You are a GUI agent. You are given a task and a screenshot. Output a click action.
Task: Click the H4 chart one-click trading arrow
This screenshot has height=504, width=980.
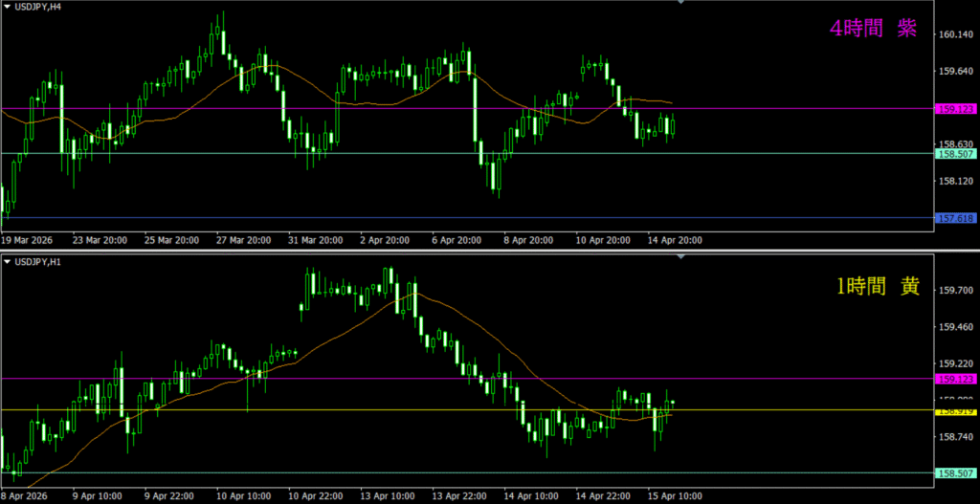8,8
